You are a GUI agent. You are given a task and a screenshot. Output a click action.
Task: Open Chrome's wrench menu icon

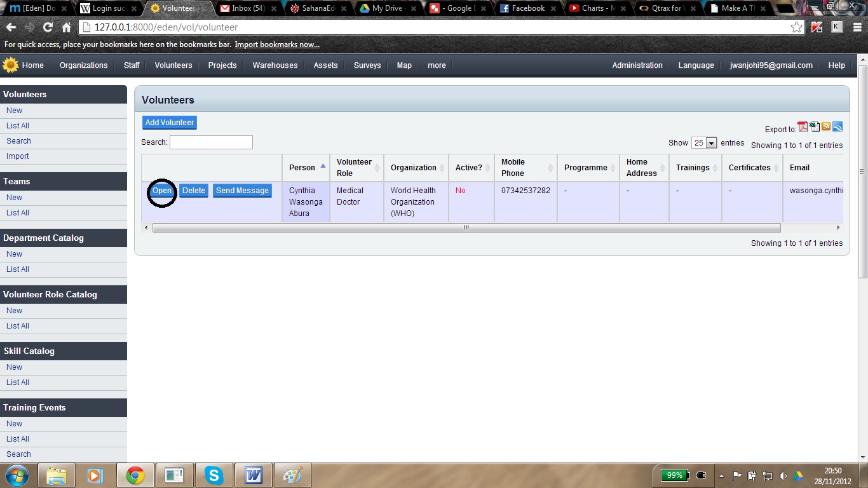(857, 27)
